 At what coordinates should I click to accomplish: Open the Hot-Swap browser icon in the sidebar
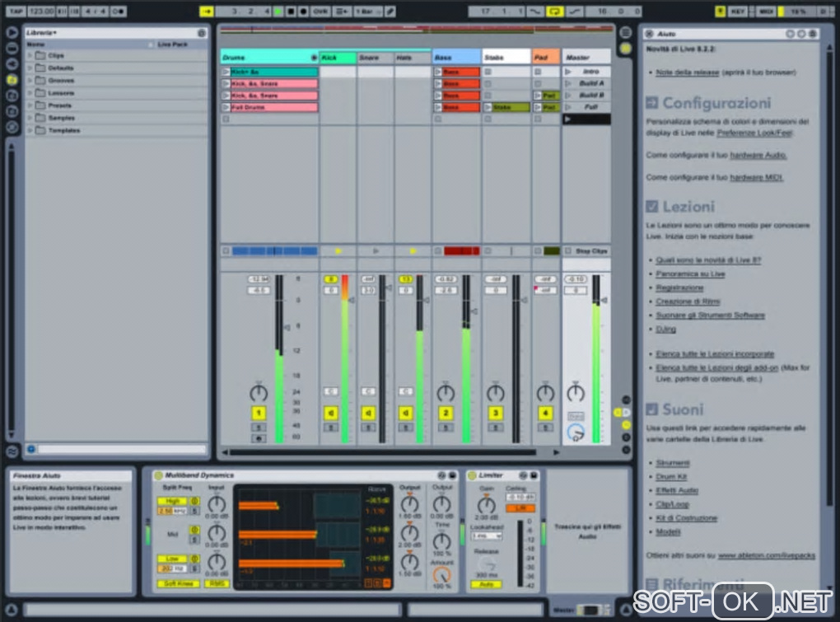pyautogui.click(x=12, y=128)
